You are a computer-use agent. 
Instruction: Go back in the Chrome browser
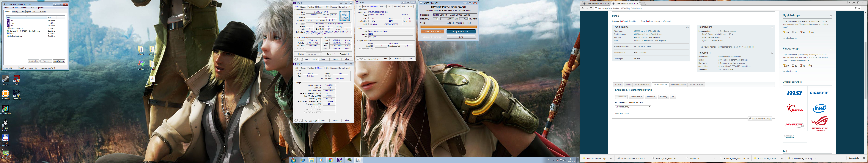tap(583, 8)
